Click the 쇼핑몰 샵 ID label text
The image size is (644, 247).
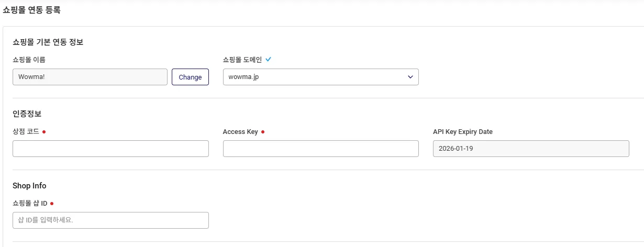point(30,204)
